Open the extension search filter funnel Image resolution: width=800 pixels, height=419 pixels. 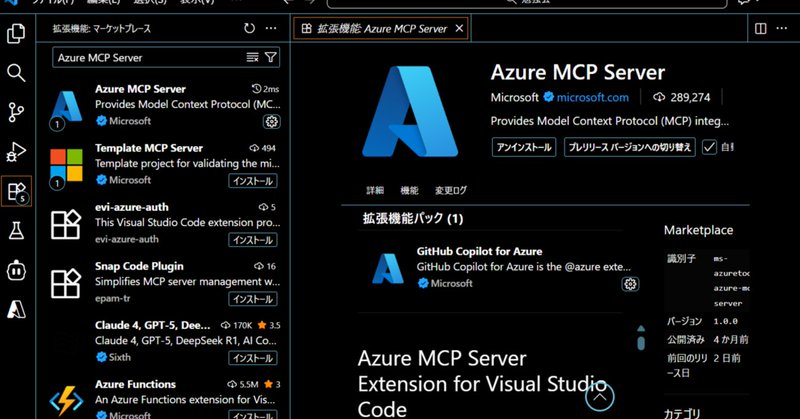point(271,57)
